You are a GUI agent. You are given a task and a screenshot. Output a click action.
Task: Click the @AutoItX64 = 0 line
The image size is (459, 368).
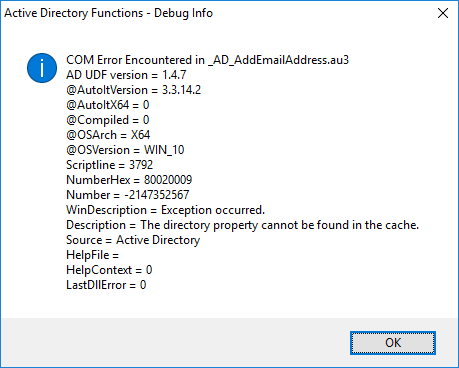click(x=108, y=105)
